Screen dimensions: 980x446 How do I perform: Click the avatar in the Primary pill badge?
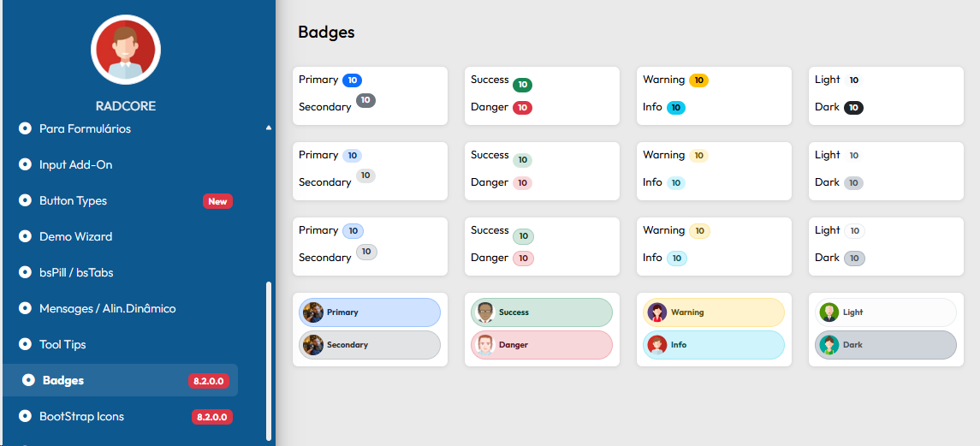pos(313,312)
